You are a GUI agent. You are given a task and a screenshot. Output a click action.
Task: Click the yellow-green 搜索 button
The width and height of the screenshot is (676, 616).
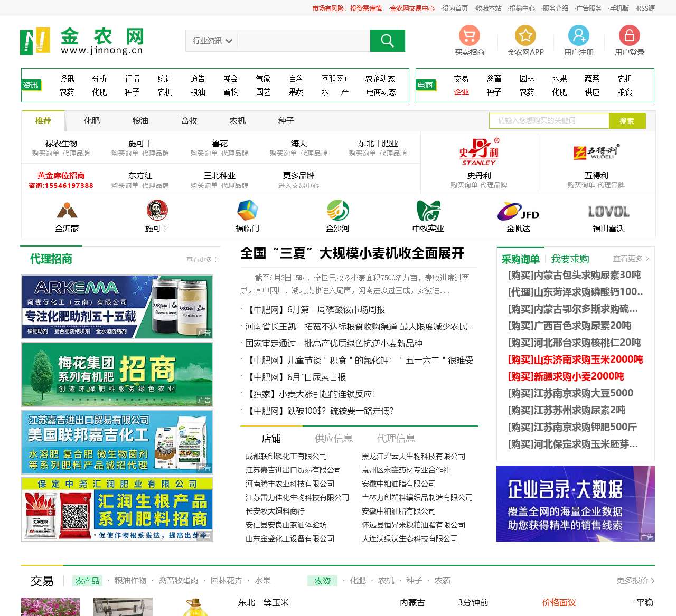tap(627, 121)
